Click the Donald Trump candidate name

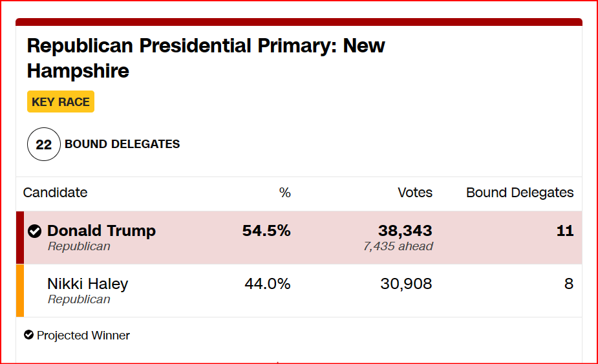(x=101, y=231)
